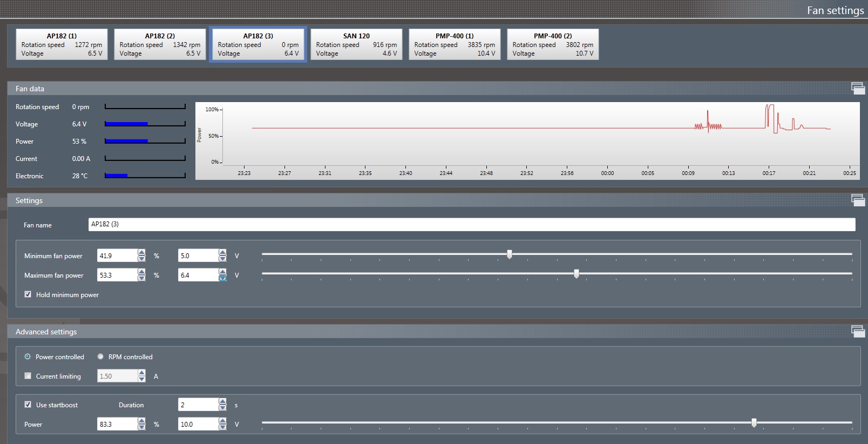The height and width of the screenshot is (444, 868).
Task: Click the Fan name text field
Action: pos(471,225)
